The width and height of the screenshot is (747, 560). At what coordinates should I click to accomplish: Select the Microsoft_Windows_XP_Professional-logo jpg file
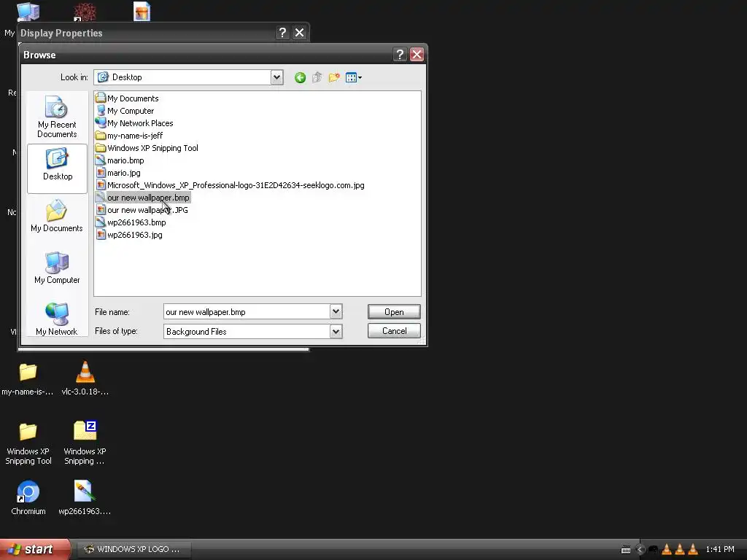click(x=230, y=184)
